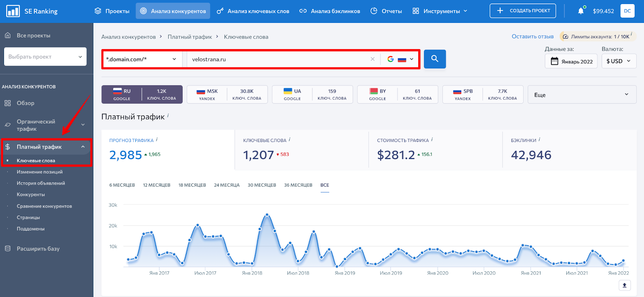Screen dimensions: 644x297
Task: Open the SE Ranking logo home
Action: pyautogui.click(x=32, y=11)
